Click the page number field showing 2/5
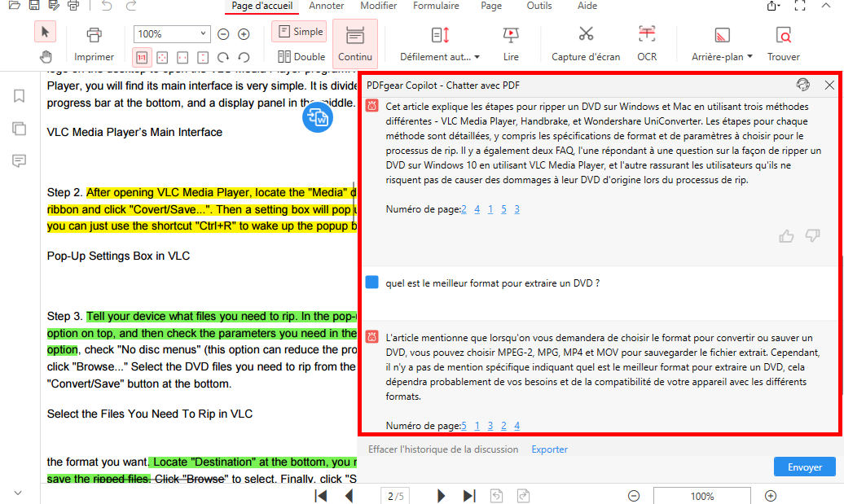Image resolution: width=844 pixels, height=504 pixels. (395, 495)
